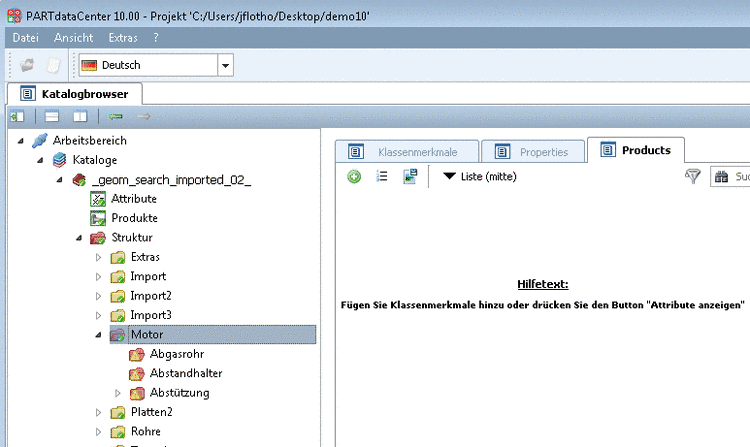This screenshot has height=447, width=750.
Task: Select Abgasrohr in the tree
Action: tap(177, 354)
